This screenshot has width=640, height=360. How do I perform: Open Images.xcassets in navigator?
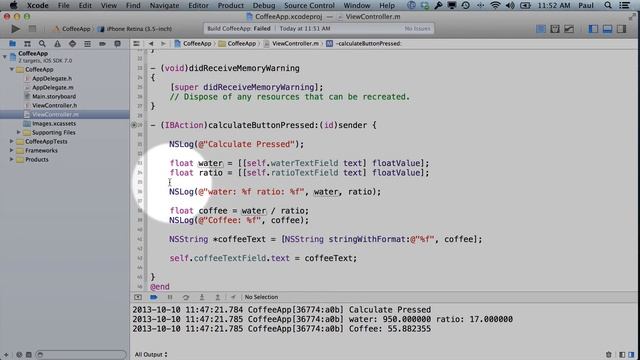54,123
